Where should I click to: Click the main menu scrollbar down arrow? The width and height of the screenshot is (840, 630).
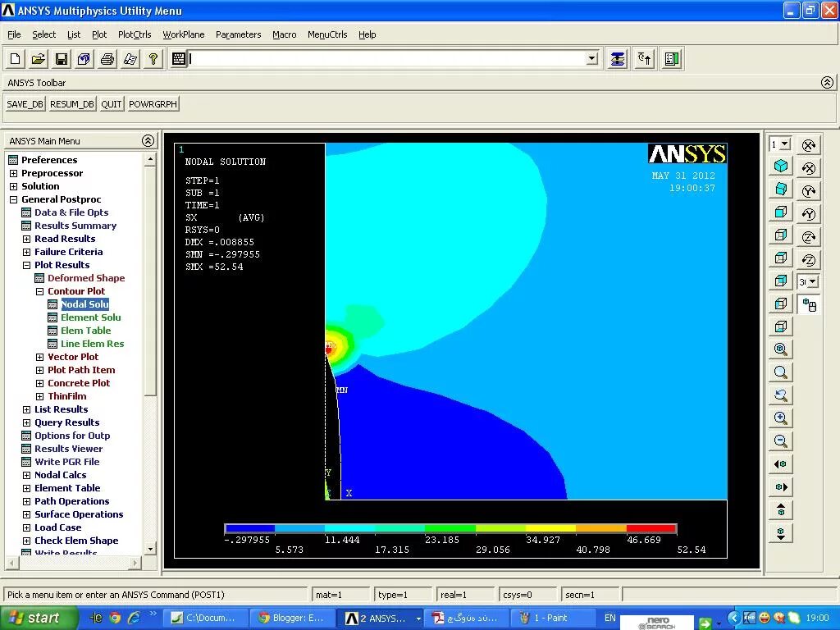pos(150,549)
